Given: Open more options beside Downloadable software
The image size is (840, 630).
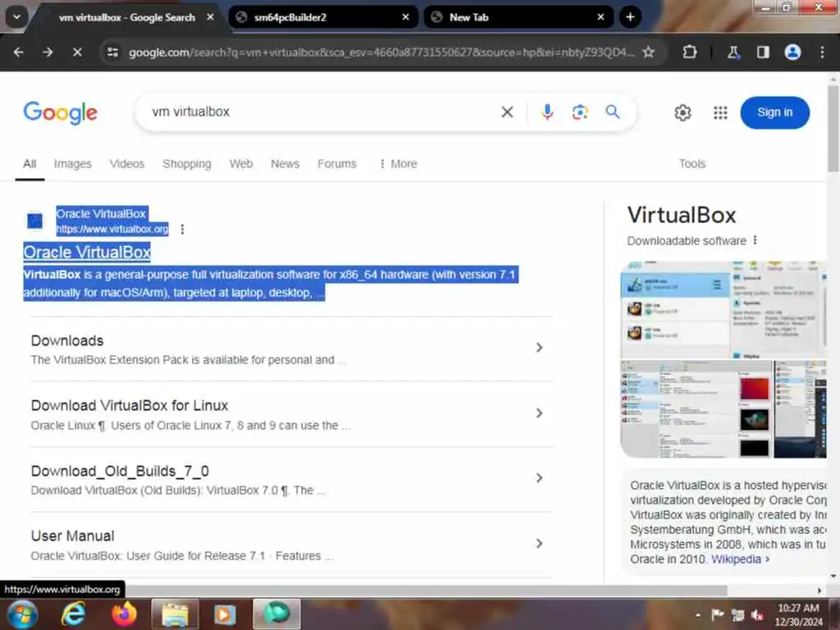Looking at the screenshot, I should click(755, 240).
